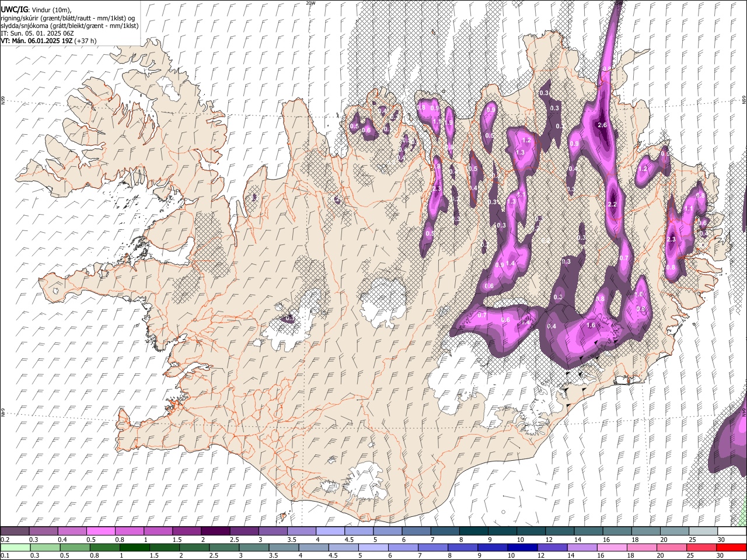Click the 1.0 snowfall value on the map
This screenshot has height=560, width=747.
tap(638, 295)
